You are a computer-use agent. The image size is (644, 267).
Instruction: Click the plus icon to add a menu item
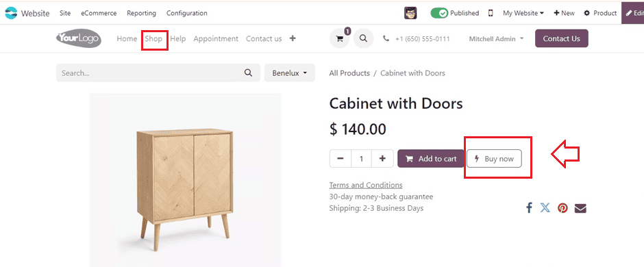(x=293, y=38)
